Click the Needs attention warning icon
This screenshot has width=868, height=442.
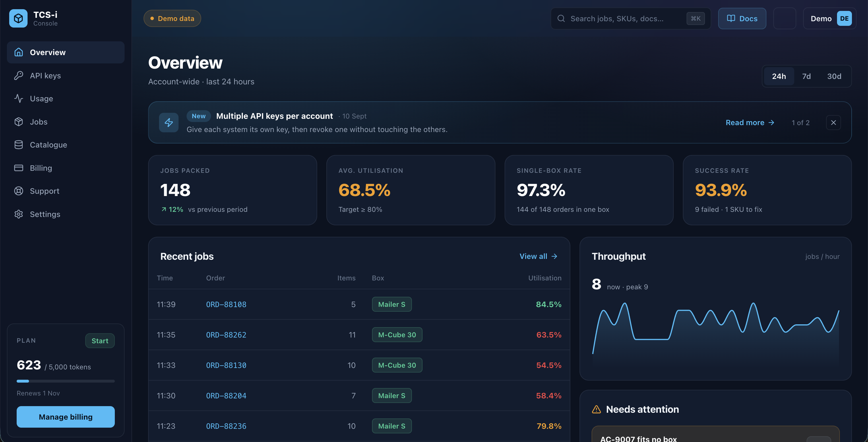(596, 409)
